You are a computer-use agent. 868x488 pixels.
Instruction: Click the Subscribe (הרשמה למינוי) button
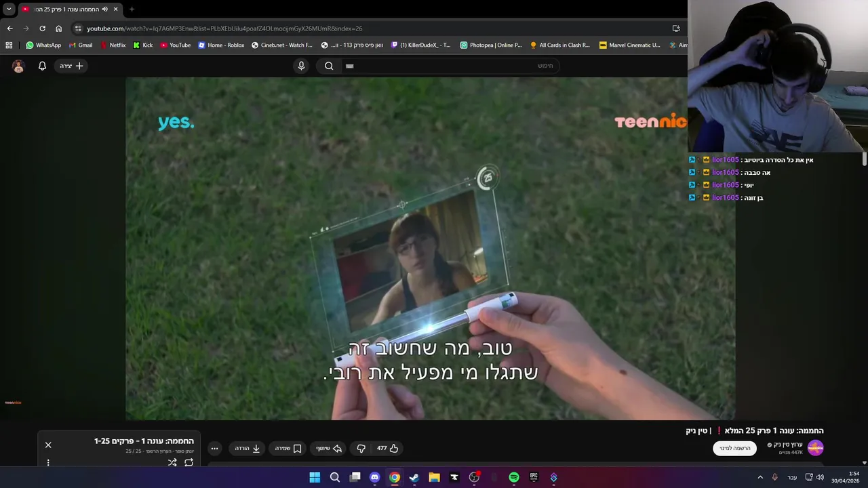[x=734, y=448]
